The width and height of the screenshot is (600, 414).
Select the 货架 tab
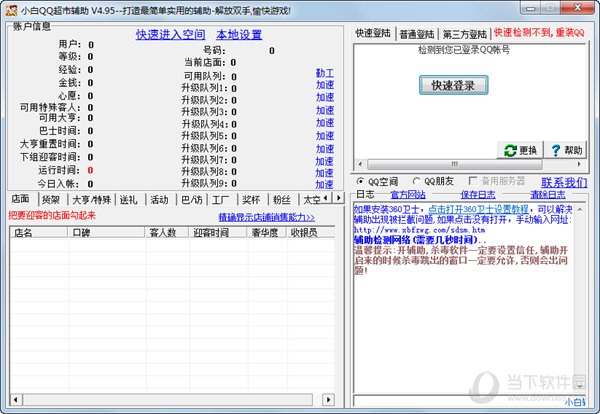click(51, 200)
